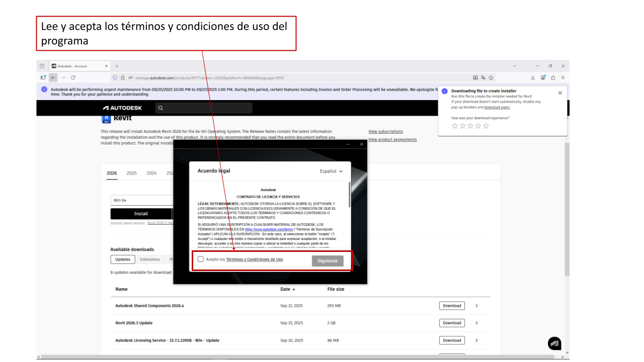Click the 86 MB file size cell
Screen dimensions: 644x362
333,340
